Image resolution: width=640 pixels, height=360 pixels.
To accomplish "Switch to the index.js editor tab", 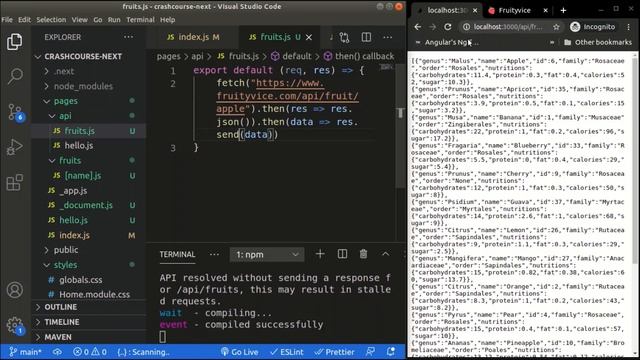I will (x=193, y=37).
